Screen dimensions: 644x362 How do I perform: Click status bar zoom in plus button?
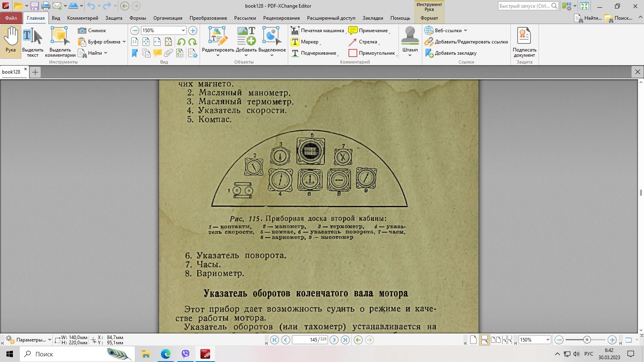click(612, 340)
